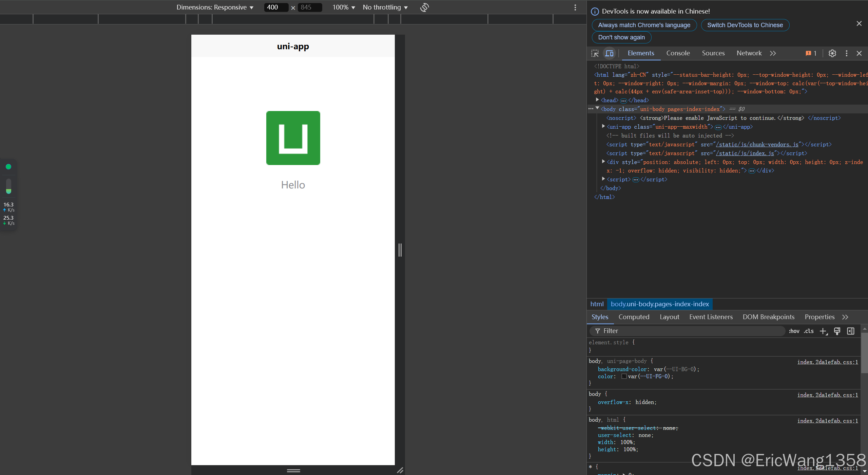Click the rotate device orientation icon

[424, 7]
